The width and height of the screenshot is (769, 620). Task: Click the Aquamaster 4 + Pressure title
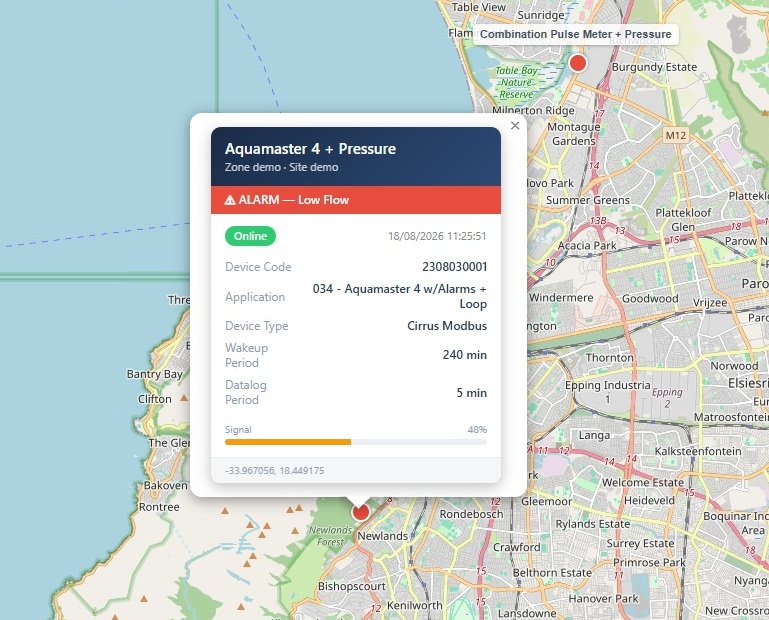(x=310, y=149)
